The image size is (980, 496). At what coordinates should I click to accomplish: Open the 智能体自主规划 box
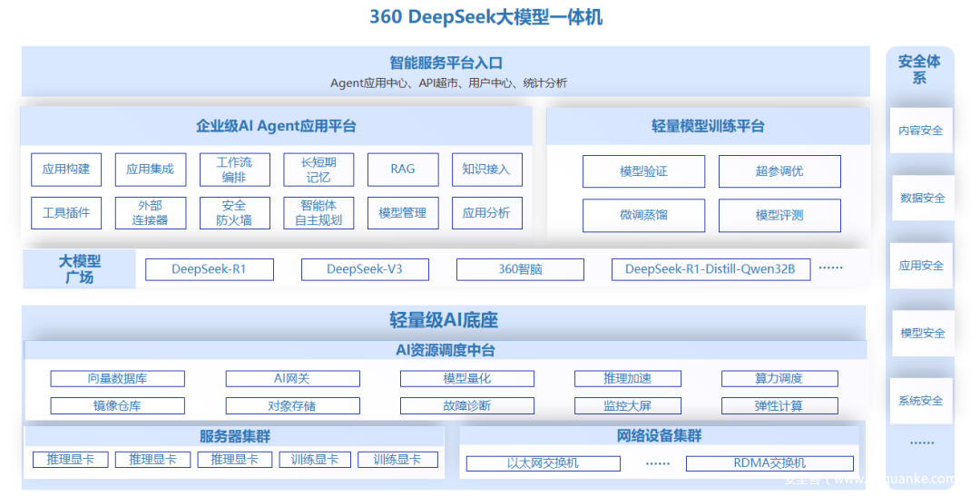(x=318, y=213)
